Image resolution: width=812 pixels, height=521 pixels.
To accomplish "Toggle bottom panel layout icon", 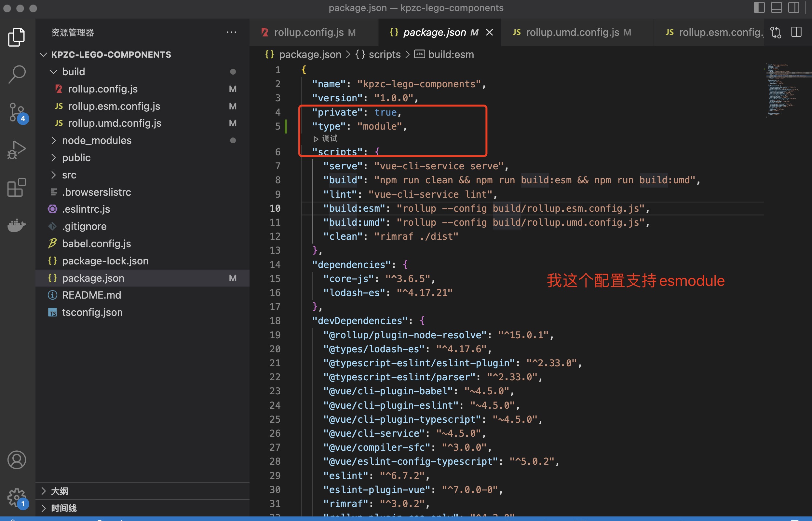I will (x=776, y=7).
